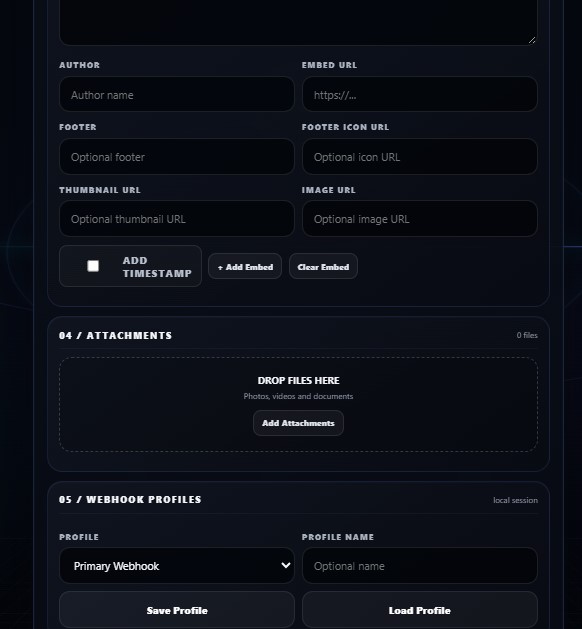Focus the Optional thumbnail URL field
This screenshot has width=582, height=629.
coord(176,219)
